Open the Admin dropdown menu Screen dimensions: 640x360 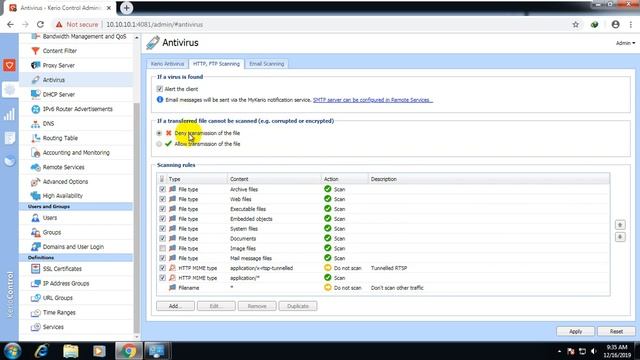(x=625, y=43)
